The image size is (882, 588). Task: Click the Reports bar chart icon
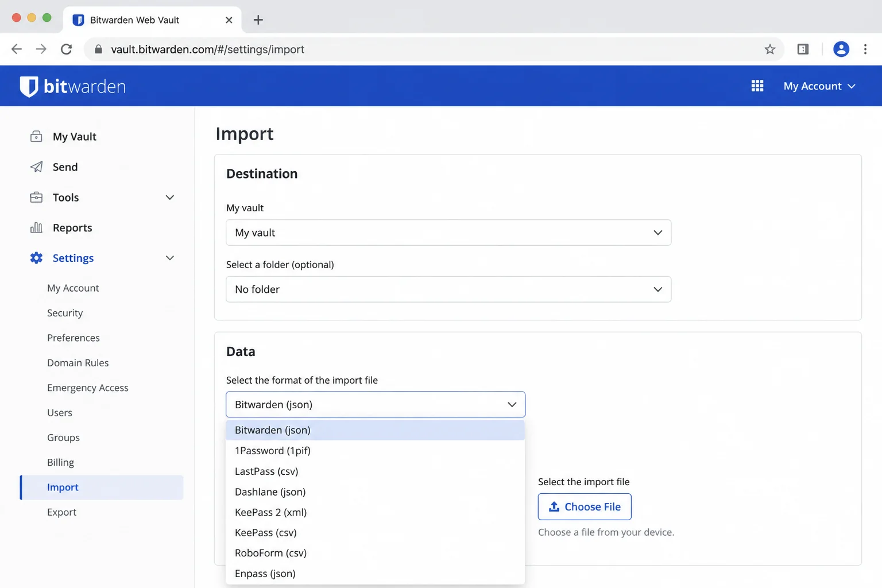click(36, 227)
